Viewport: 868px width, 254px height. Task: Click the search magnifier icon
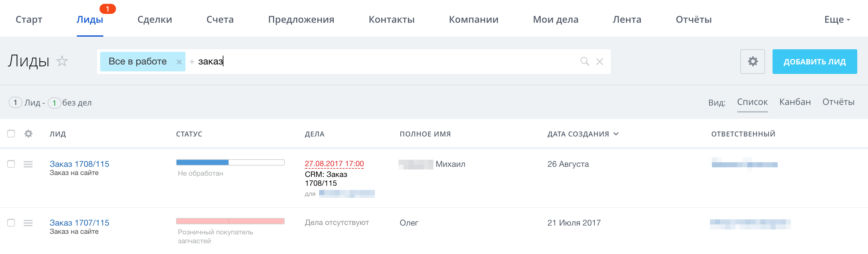(585, 61)
